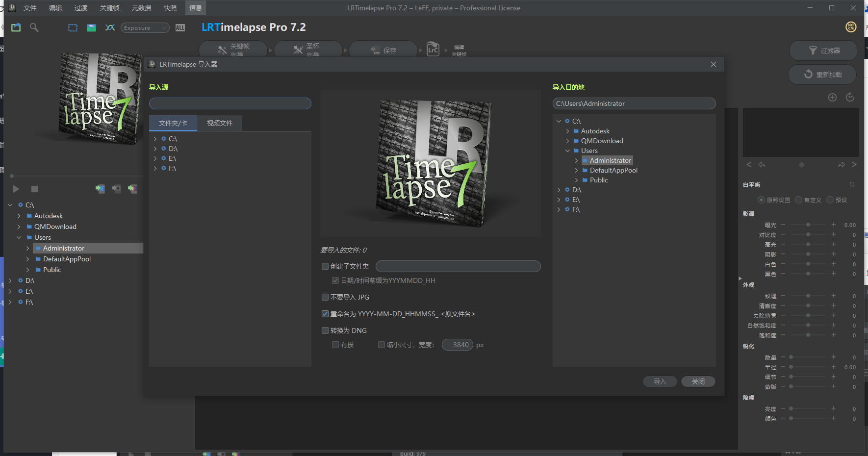Close the LRTimelapse 导入器 dialog with X
The height and width of the screenshot is (456, 868).
click(714, 64)
